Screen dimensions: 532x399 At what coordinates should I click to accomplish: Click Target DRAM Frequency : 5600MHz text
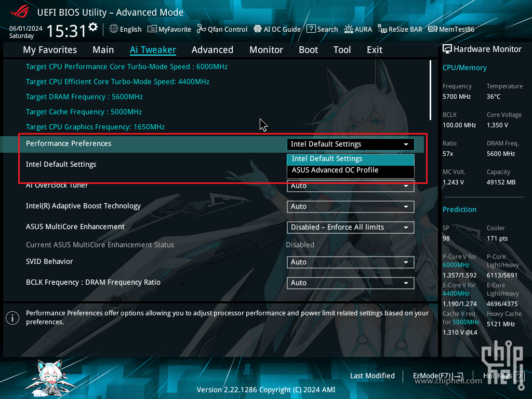pos(84,97)
